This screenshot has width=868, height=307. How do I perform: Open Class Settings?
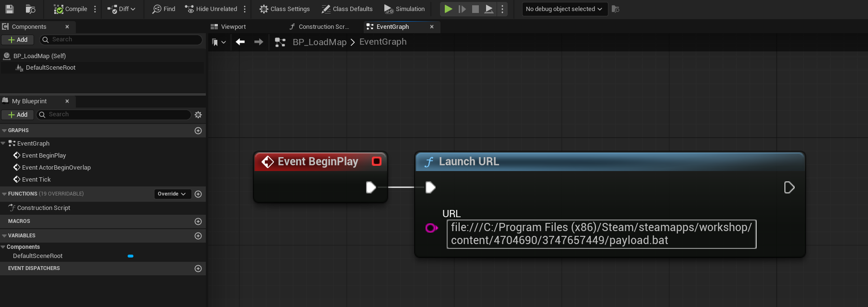click(x=285, y=9)
